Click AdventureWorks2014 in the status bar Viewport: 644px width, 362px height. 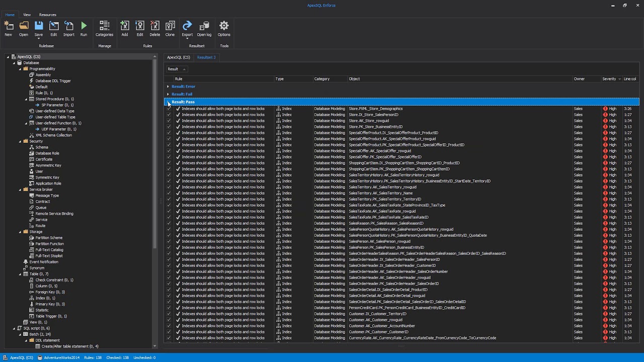click(58, 357)
